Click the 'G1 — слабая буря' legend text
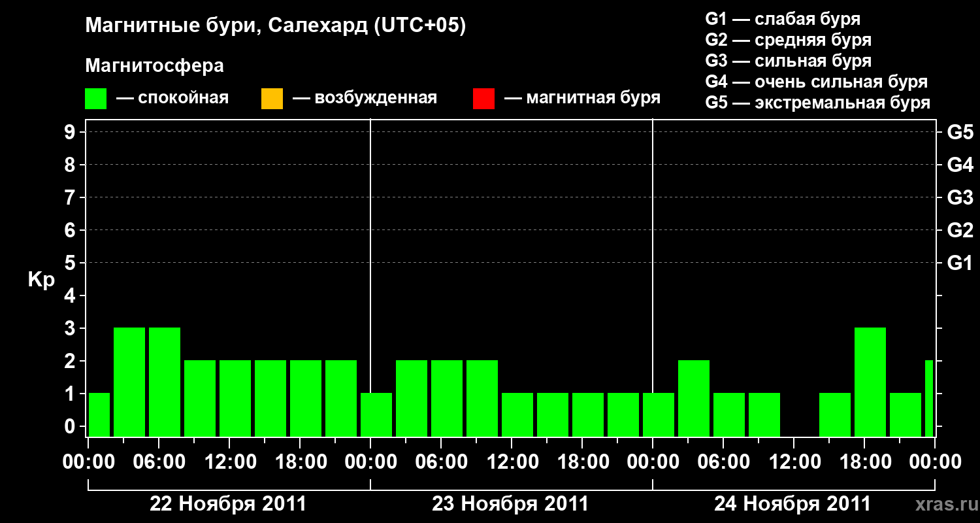This screenshot has width=980, height=523. click(783, 19)
